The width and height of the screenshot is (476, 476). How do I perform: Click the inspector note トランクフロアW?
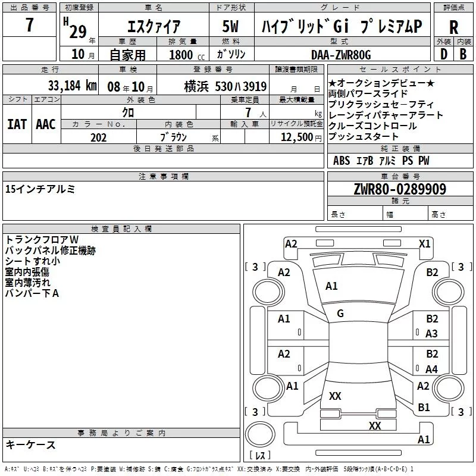click(42, 240)
